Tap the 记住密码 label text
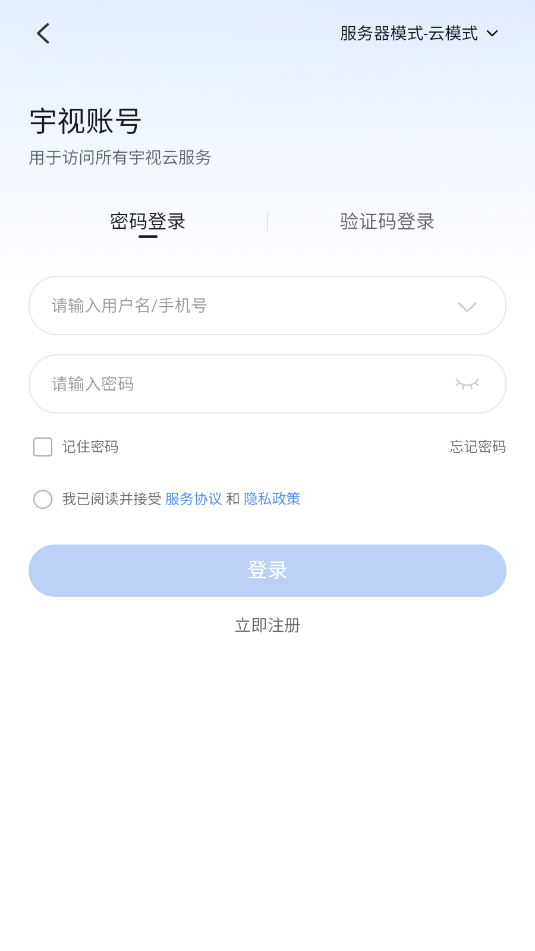 click(90, 447)
